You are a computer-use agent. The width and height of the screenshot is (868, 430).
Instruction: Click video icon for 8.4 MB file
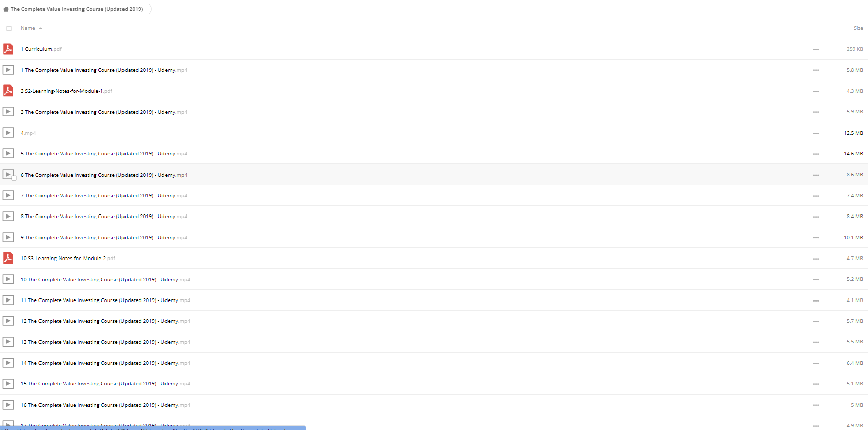coord(8,216)
